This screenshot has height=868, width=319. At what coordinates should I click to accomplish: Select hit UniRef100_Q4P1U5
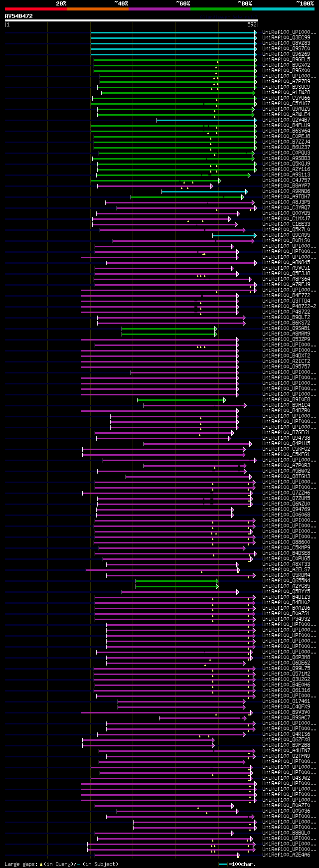pos(286,443)
